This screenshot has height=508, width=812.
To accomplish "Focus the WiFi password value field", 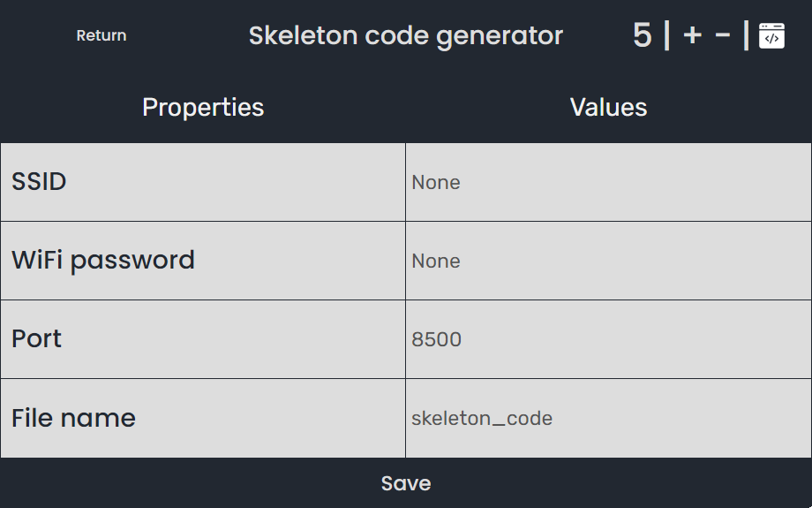I will click(x=608, y=261).
